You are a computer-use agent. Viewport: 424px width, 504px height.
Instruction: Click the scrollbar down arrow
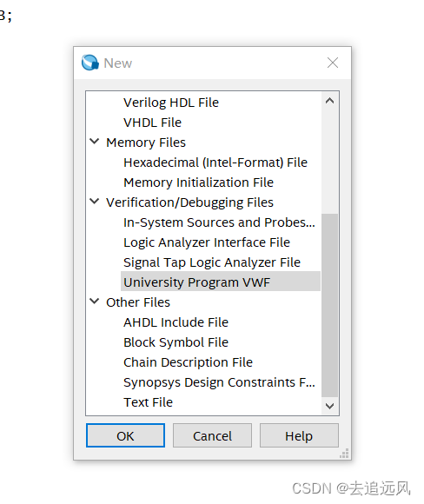[329, 406]
